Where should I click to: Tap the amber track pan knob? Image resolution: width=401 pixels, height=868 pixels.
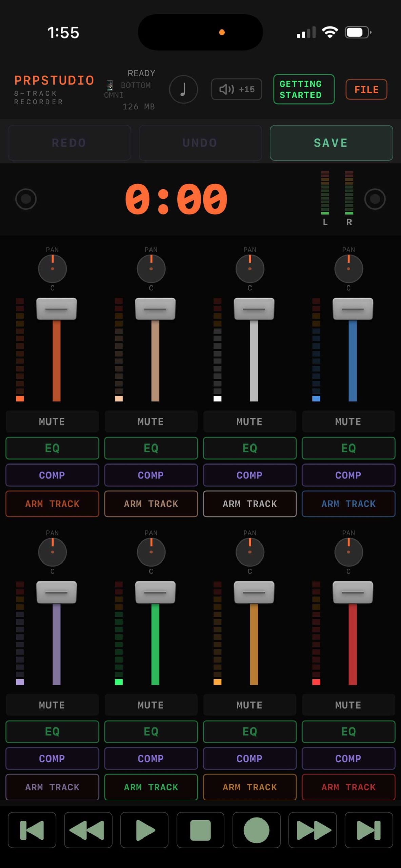click(x=250, y=552)
